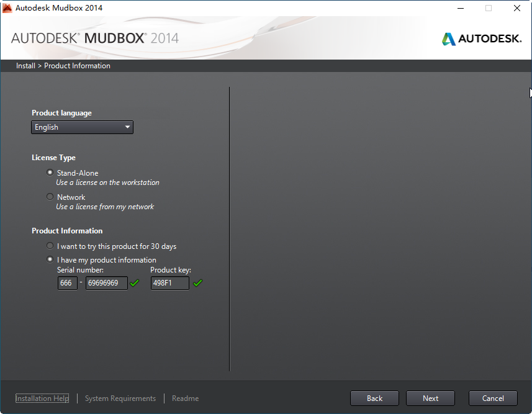The width and height of the screenshot is (532, 414).
Task: Minimize the Autodesk Mudbox 2014 installer window
Action: tap(461, 8)
